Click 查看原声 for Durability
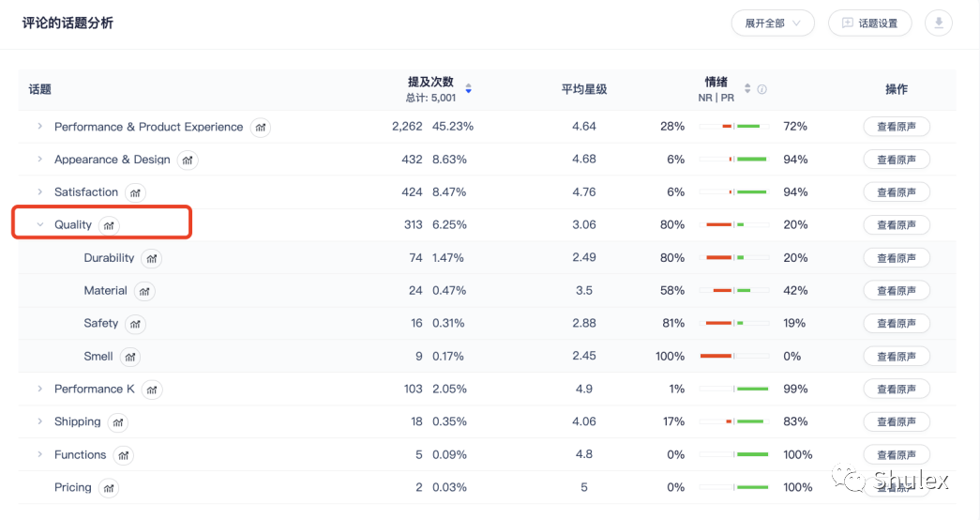980x520 pixels. [x=897, y=258]
